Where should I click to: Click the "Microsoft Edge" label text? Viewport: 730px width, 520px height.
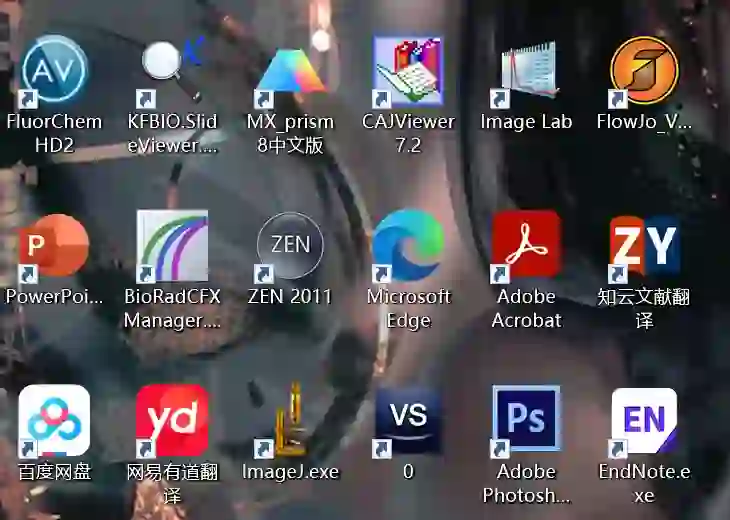point(408,309)
